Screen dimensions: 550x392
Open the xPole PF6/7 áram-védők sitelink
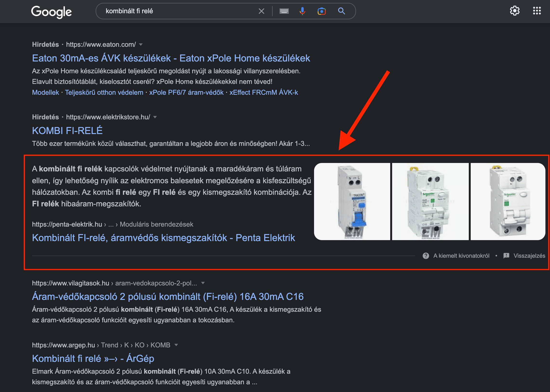coord(186,92)
